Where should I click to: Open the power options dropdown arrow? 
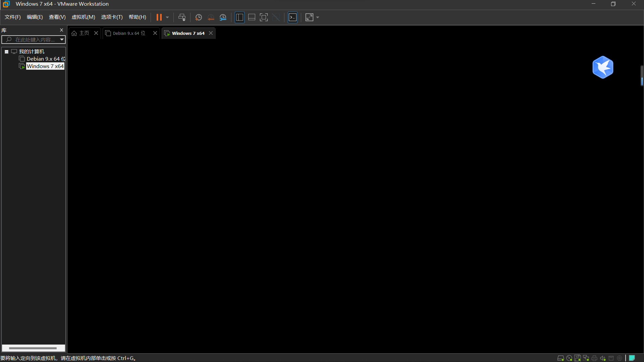click(167, 17)
